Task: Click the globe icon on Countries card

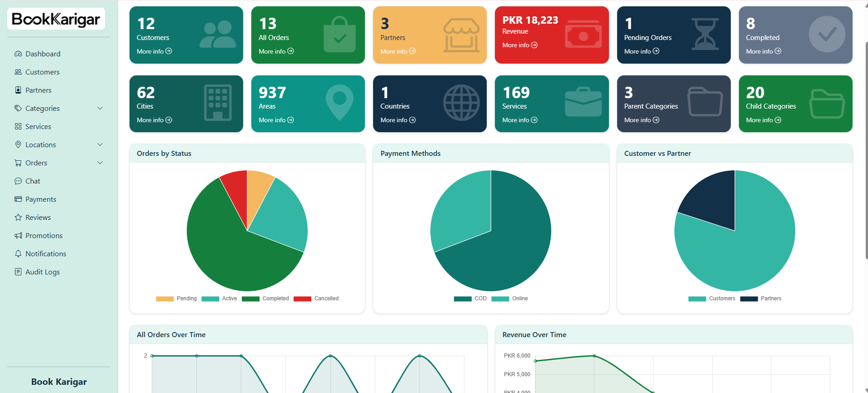Action: [x=461, y=103]
